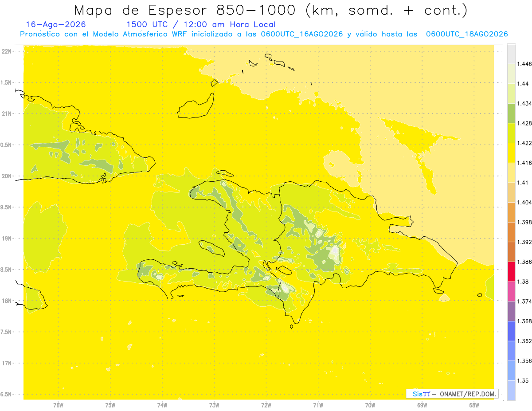Click the legend value "1.416"
Viewport: 532px width, 411px height.
(524, 163)
